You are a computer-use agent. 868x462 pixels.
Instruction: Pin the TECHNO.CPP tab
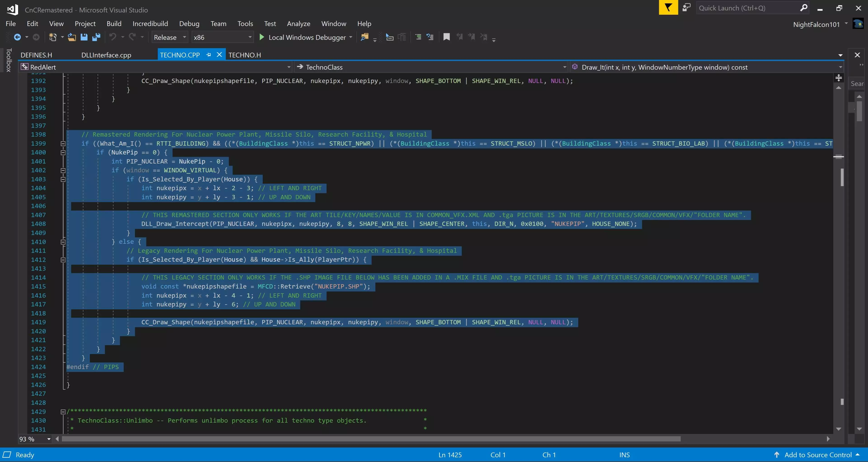tap(209, 54)
